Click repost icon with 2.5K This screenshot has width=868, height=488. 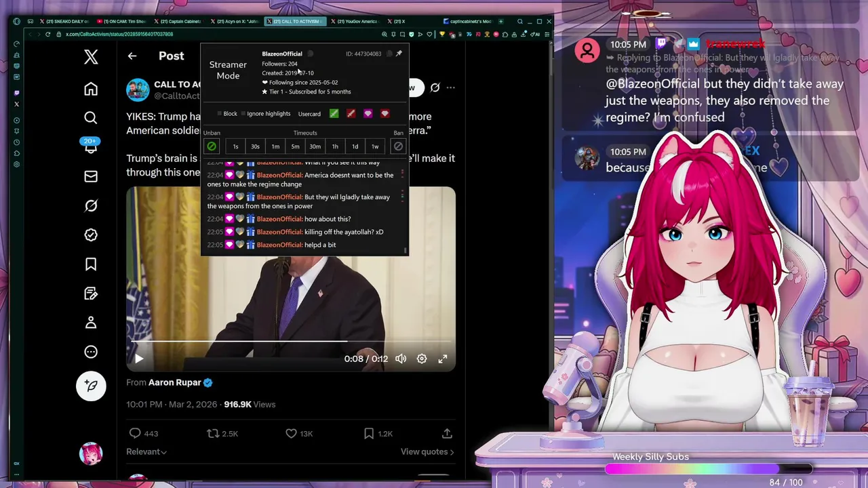tap(222, 433)
